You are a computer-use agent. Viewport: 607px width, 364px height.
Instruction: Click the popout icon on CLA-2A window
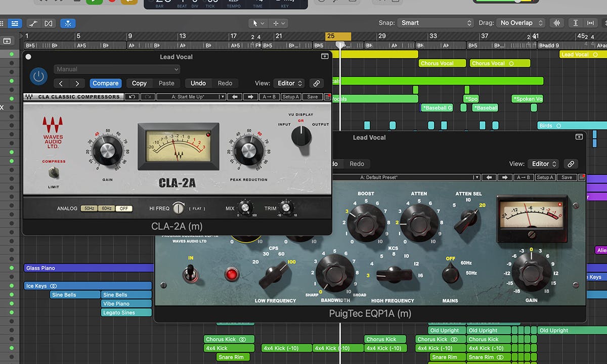click(x=325, y=57)
